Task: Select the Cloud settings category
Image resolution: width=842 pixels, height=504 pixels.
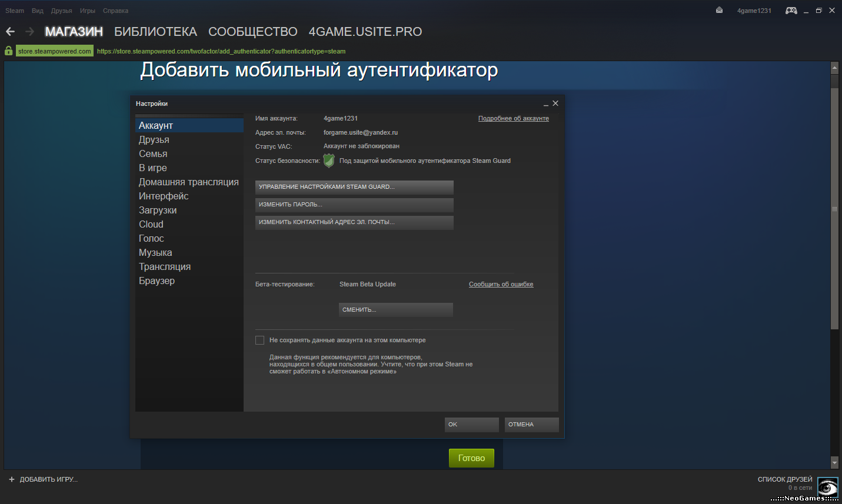Action: click(x=189, y=224)
